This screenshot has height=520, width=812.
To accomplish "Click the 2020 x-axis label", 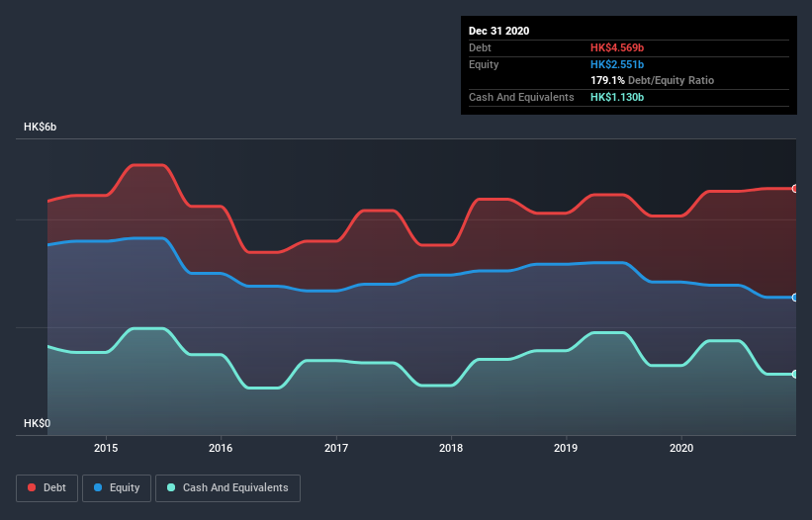I will coord(681,448).
